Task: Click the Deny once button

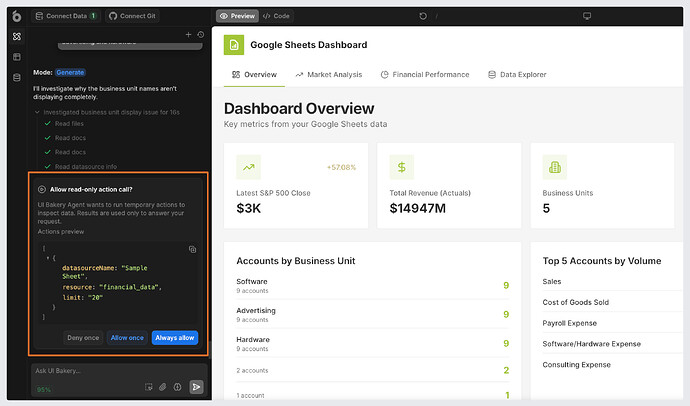Action: click(x=83, y=338)
